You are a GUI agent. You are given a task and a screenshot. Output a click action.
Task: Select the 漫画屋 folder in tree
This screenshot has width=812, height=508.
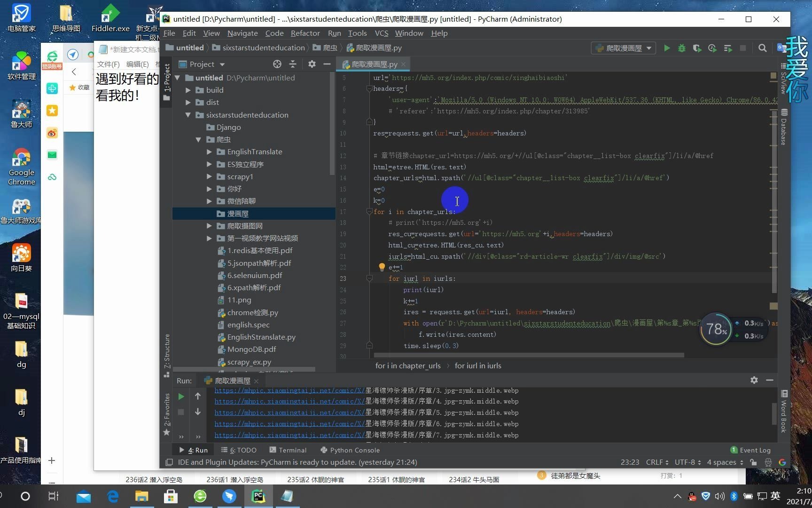[254, 214]
